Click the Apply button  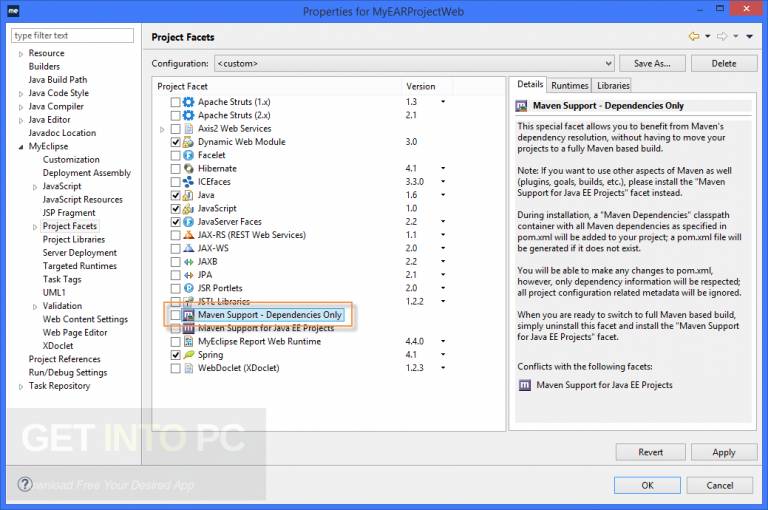coord(723,452)
